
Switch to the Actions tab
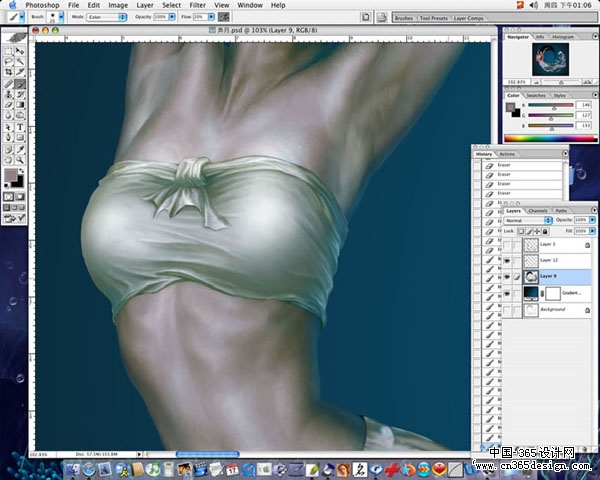point(507,154)
